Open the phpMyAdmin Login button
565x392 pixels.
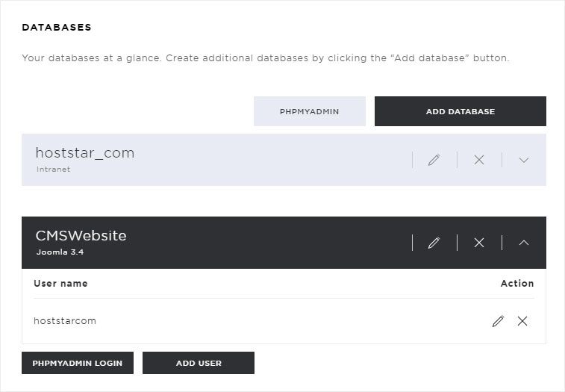78,363
